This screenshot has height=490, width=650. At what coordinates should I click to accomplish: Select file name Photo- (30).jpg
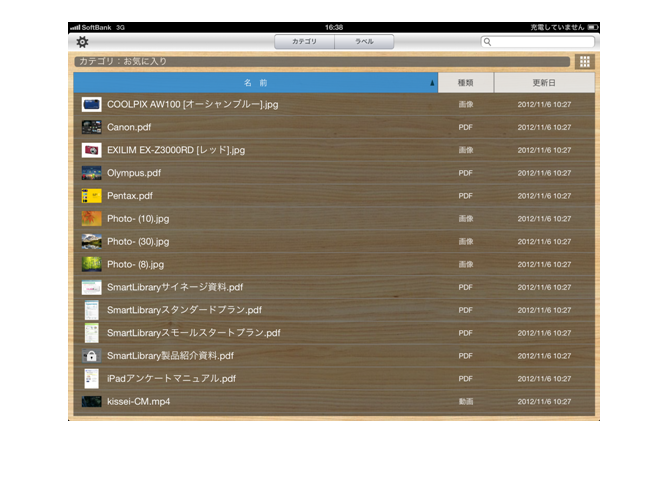(138, 241)
